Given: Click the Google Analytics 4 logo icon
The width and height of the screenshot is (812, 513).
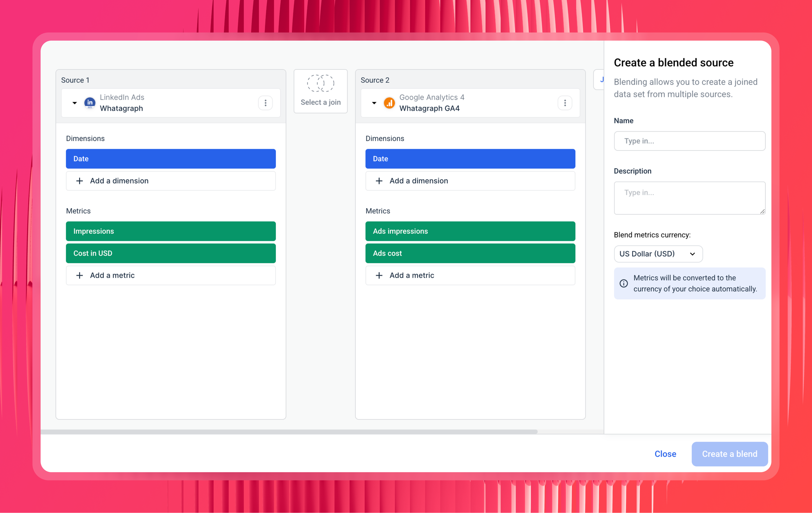Looking at the screenshot, I should pyautogui.click(x=389, y=103).
